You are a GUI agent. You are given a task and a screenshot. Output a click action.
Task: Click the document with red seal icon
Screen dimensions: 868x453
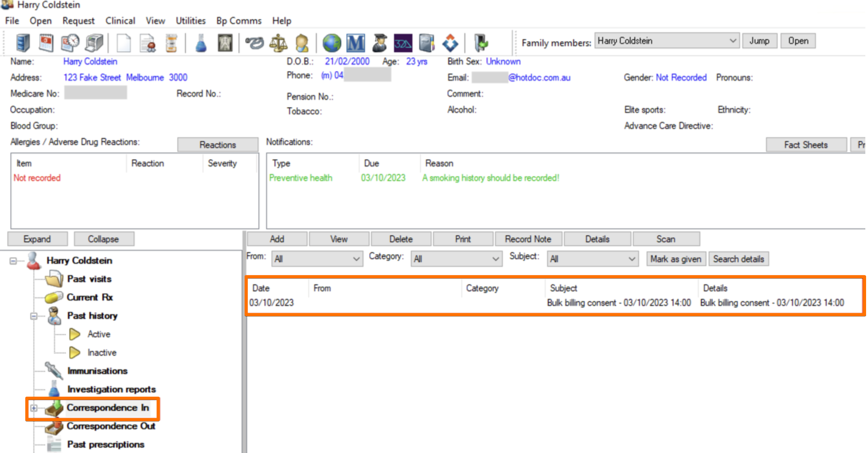[x=148, y=43]
